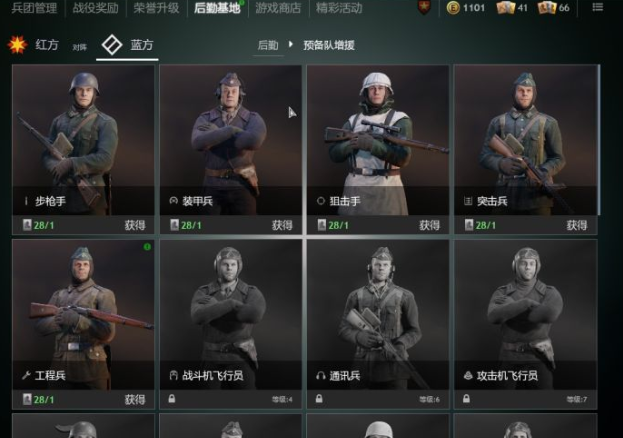Image resolution: width=623 pixels, height=438 pixels.
Task: Click the lock icon on 战斗机飞行员 card
Action: pos(172,398)
